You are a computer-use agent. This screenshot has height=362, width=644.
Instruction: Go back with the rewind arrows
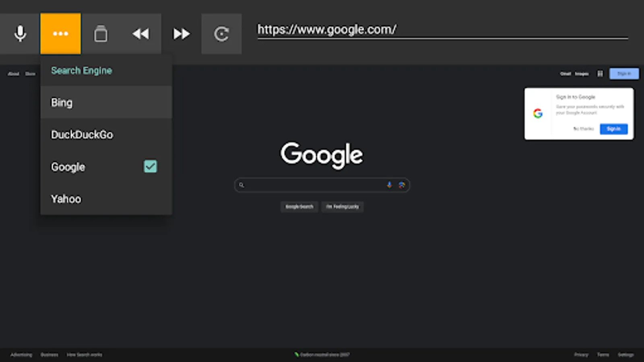point(141,34)
